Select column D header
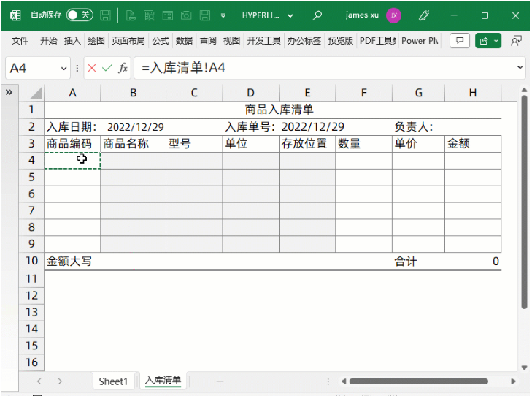Viewport: 532px width, 396px height. 250,93
